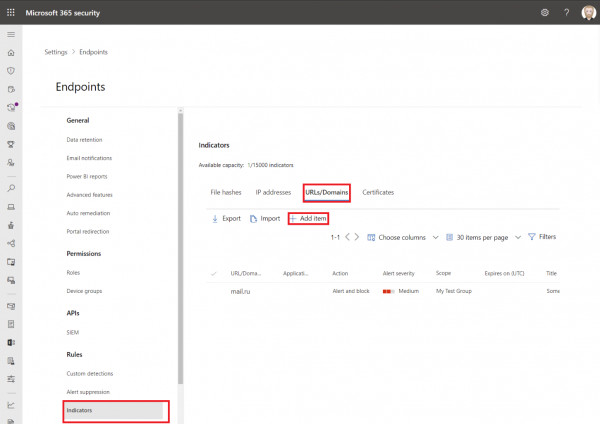The width and height of the screenshot is (600, 424).
Task: Open Auto remediation settings
Action: click(88, 213)
